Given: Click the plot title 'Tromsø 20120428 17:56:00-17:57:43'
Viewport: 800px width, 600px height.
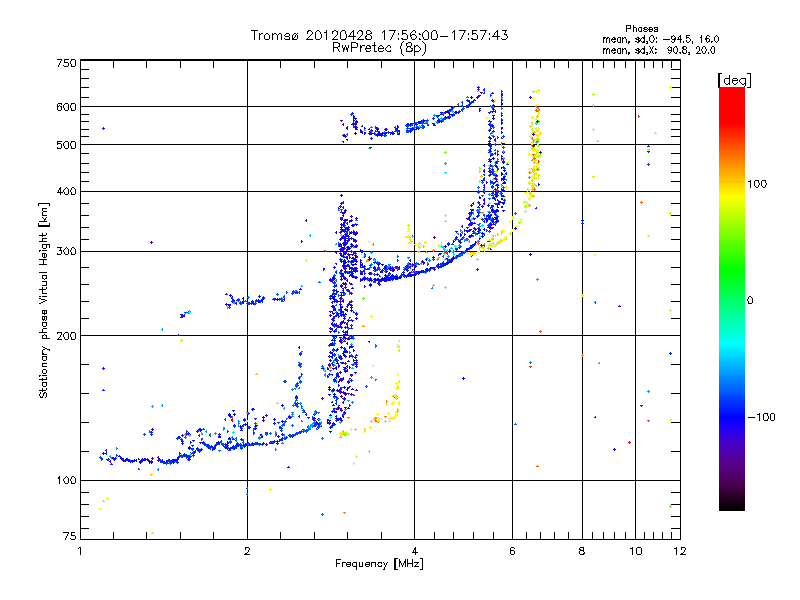Looking at the screenshot, I should point(379,35).
